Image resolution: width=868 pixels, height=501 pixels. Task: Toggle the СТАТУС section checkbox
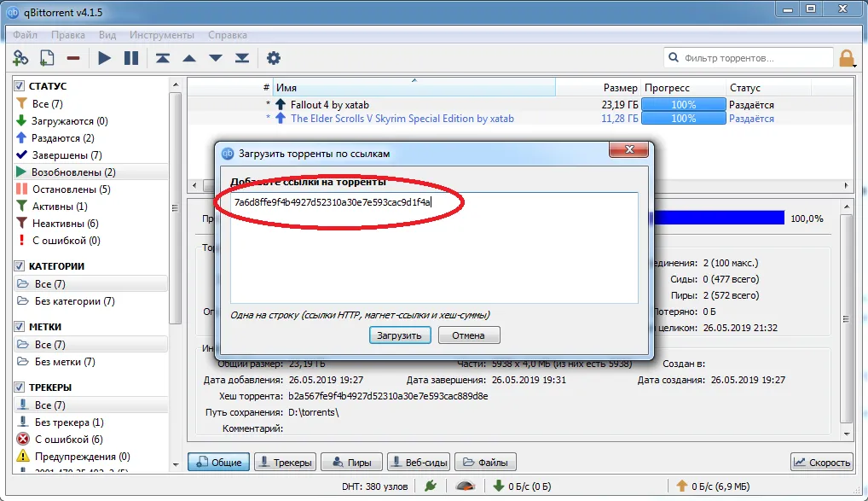tap(20, 86)
